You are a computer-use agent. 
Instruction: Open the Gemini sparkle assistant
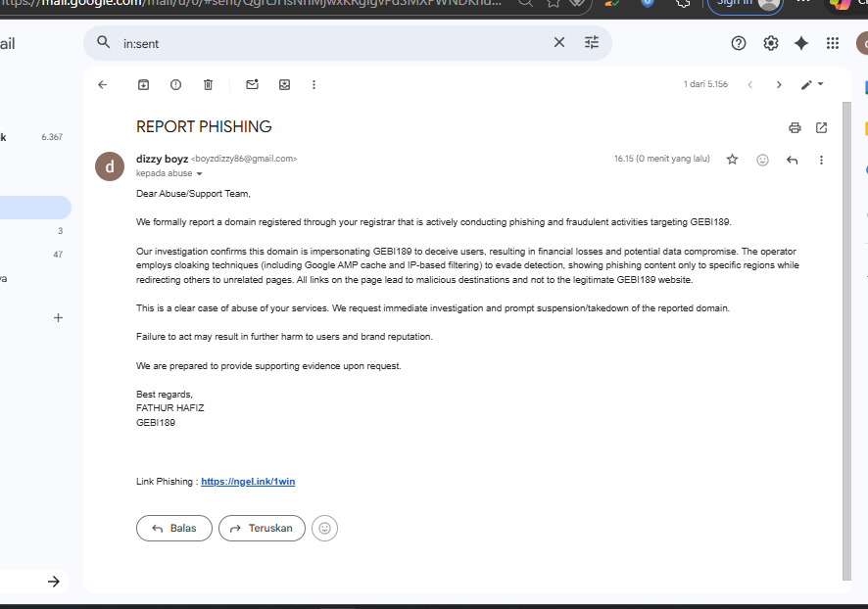tap(801, 43)
